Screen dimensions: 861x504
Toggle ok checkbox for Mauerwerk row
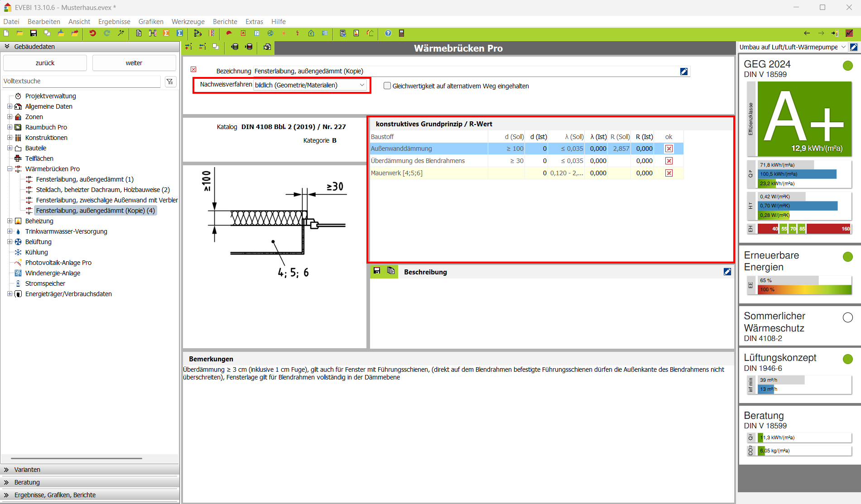[x=669, y=173]
